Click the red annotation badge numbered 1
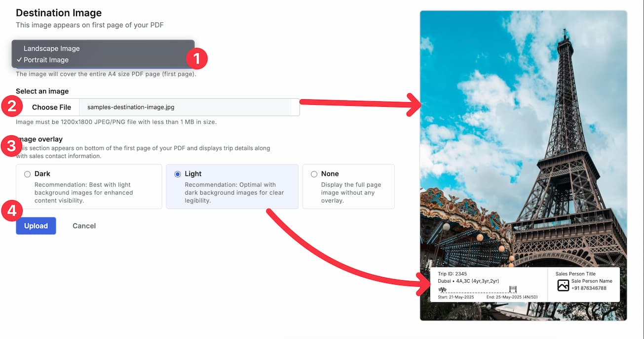 tap(196, 58)
